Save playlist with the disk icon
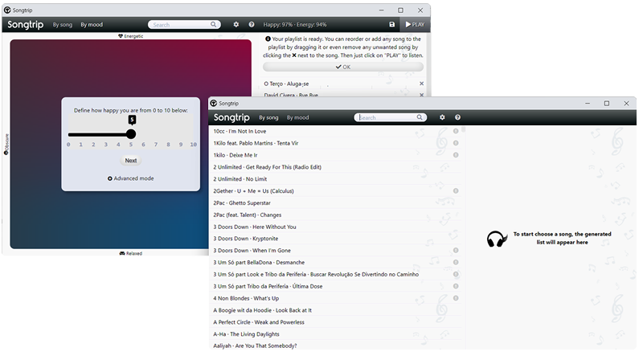This screenshot has height=364, width=643. pos(392,25)
